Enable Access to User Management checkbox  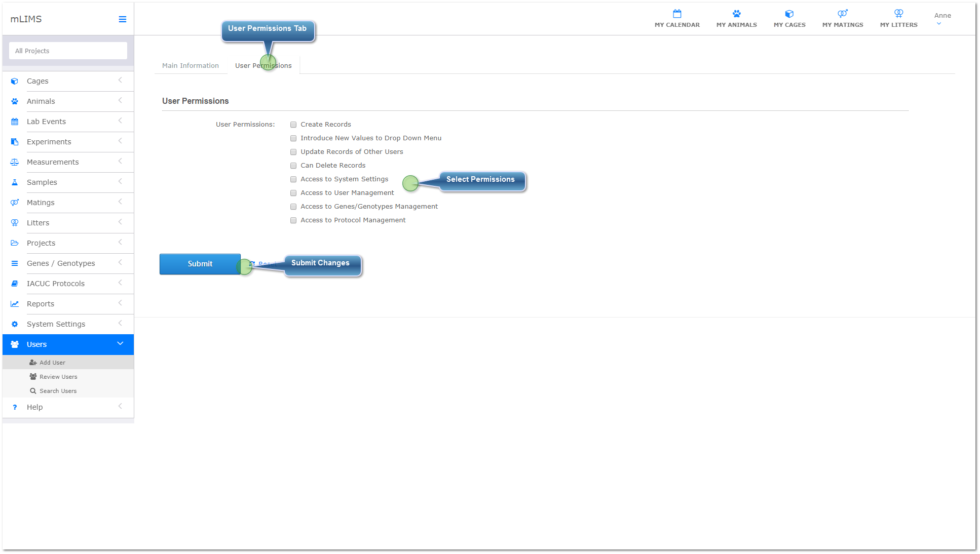293,192
